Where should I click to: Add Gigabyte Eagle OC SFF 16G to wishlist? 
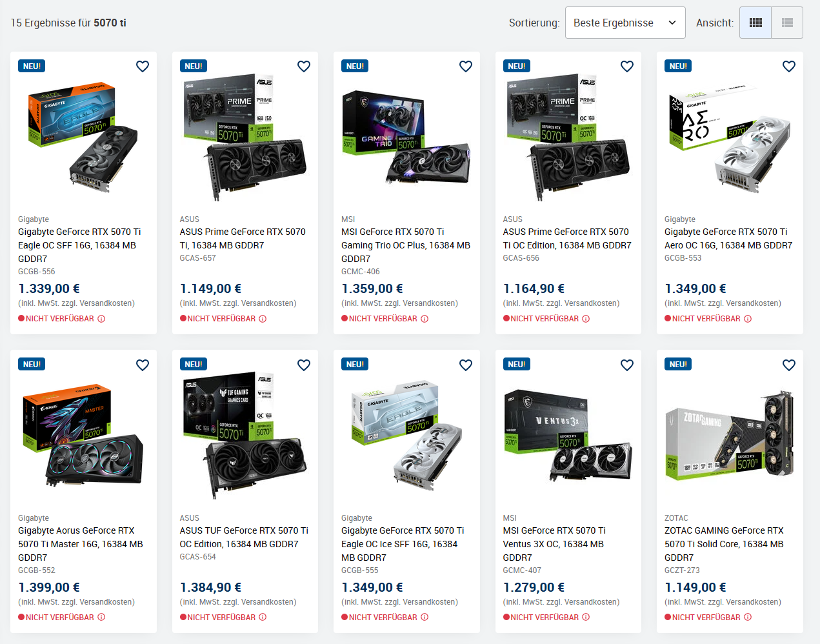(x=143, y=66)
